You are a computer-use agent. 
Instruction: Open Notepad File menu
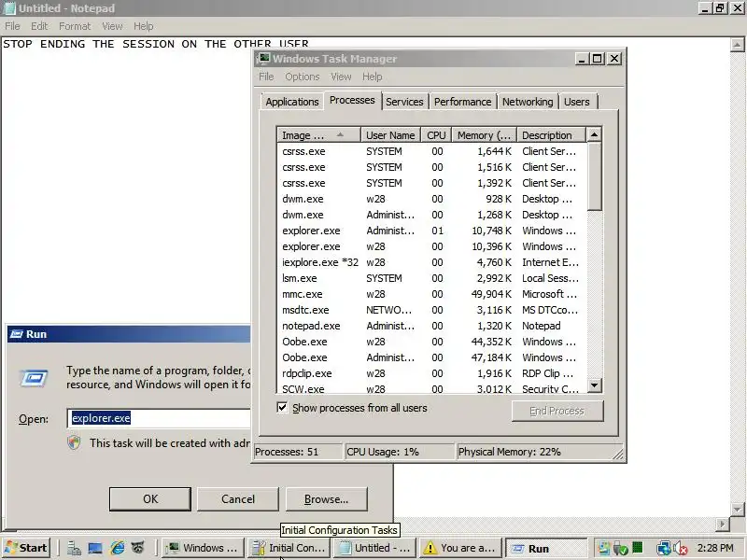point(12,26)
